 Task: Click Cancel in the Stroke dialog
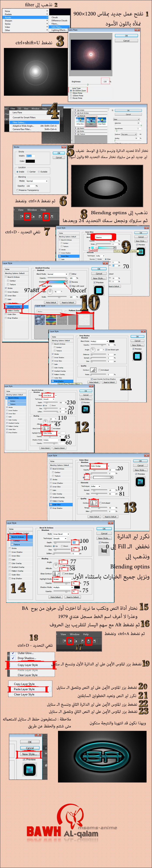tap(59, 157)
